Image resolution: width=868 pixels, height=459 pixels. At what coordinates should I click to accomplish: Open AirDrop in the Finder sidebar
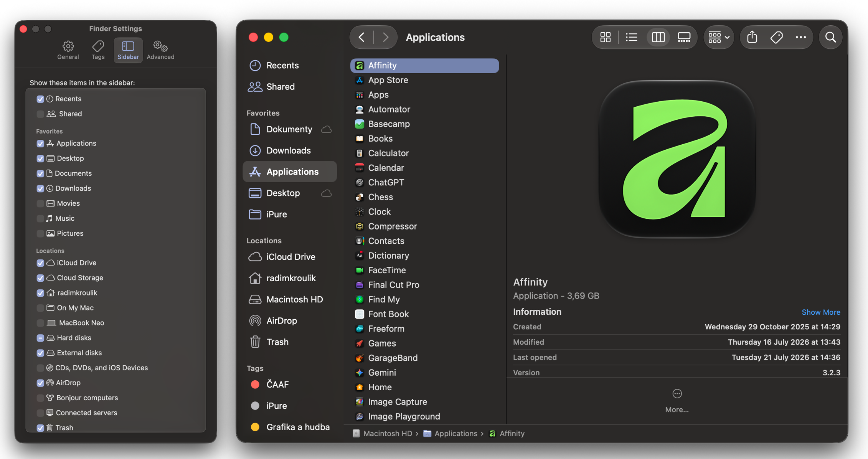(290, 320)
